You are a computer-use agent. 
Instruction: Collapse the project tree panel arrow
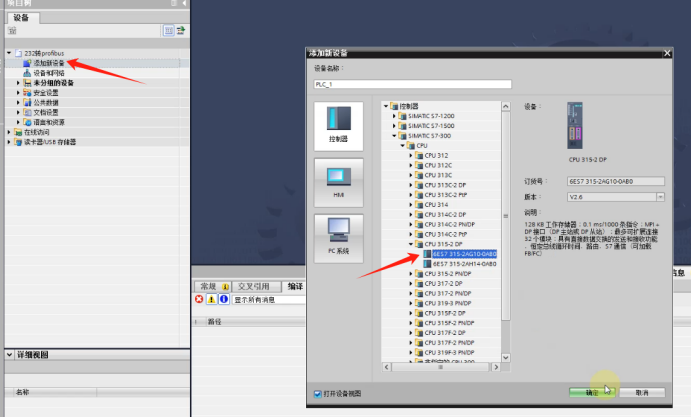coord(184,3)
